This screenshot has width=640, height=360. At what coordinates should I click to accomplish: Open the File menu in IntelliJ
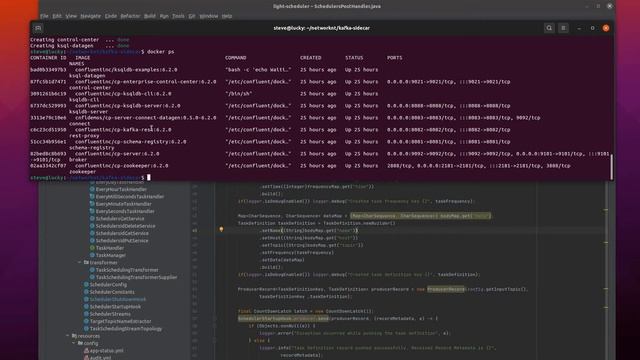click(44, 16)
